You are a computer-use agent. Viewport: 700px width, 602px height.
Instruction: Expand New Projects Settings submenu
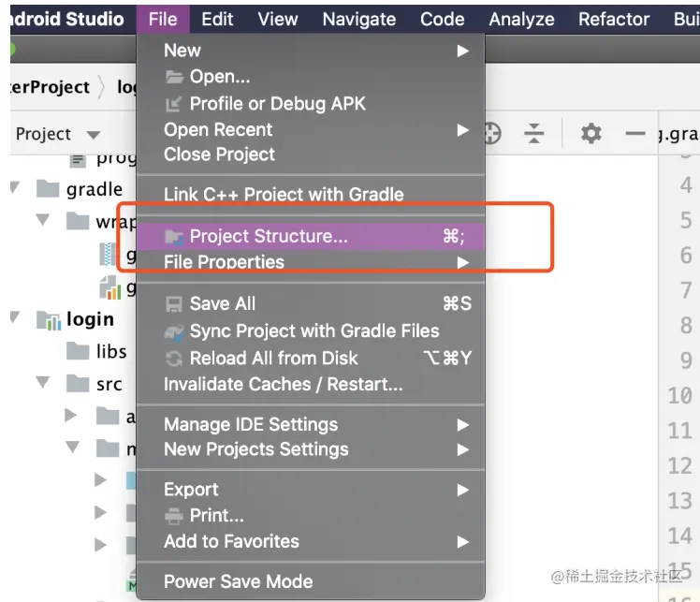tap(311, 449)
